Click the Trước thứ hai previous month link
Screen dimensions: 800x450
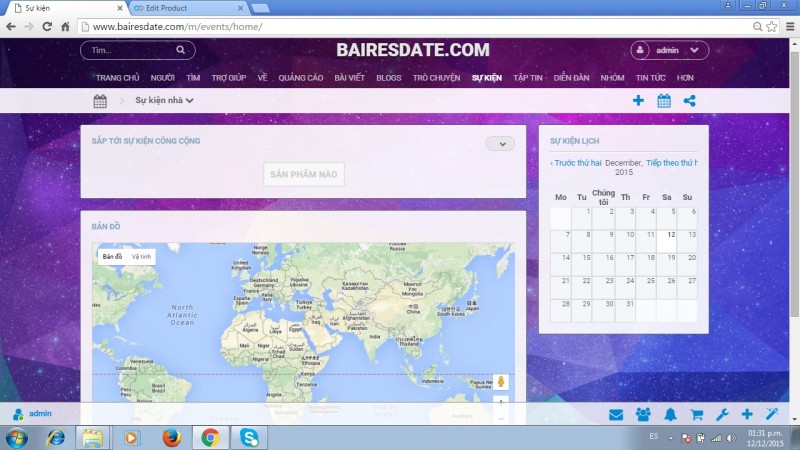[576, 163]
